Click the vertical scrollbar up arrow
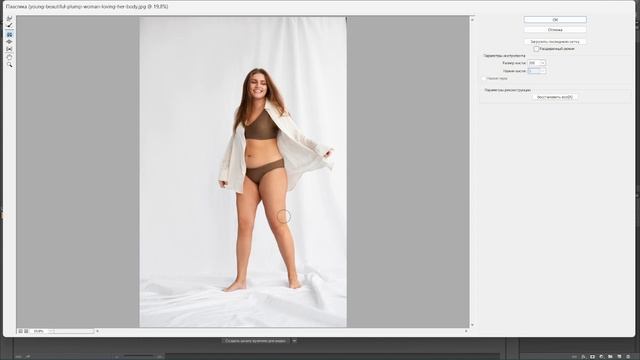Screen dimensions: 640x360 coord(472,19)
